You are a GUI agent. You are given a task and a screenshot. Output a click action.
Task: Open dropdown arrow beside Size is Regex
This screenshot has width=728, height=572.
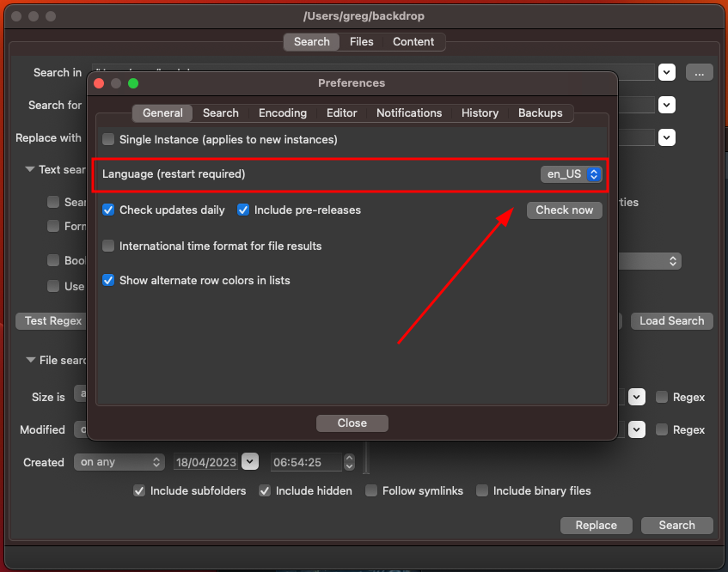click(637, 397)
